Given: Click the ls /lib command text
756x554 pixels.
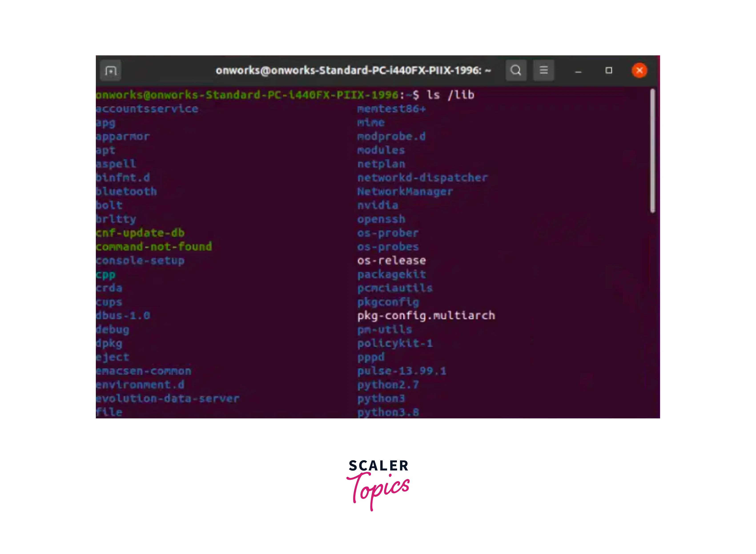Looking at the screenshot, I should pyautogui.click(x=450, y=95).
